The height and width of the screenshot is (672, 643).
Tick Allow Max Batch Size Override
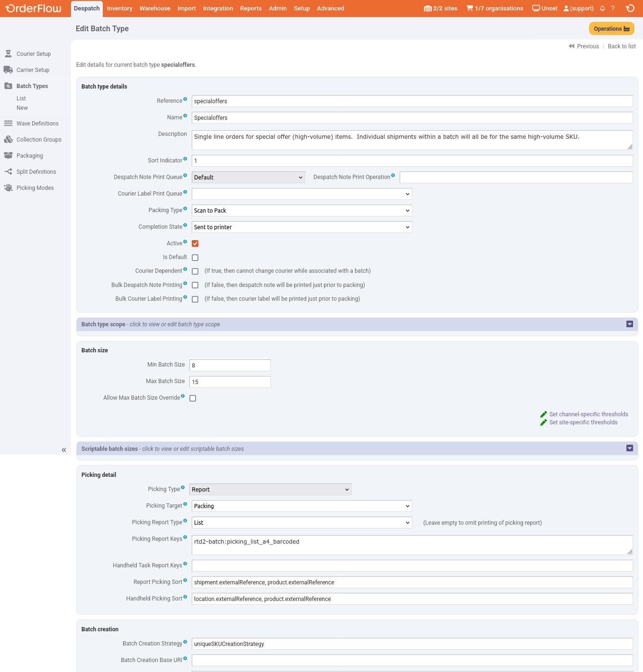point(193,398)
